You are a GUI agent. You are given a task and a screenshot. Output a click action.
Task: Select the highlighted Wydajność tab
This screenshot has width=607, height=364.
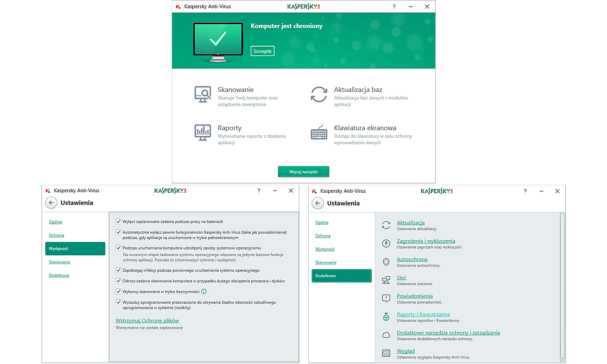[75, 249]
